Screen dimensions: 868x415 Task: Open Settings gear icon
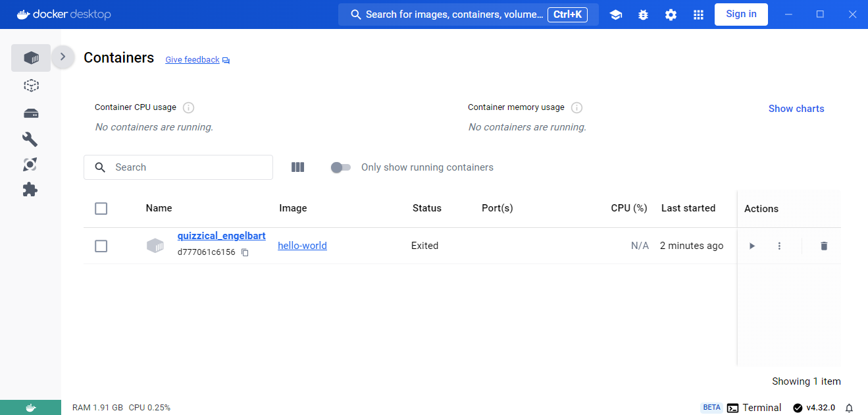[x=671, y=14]
